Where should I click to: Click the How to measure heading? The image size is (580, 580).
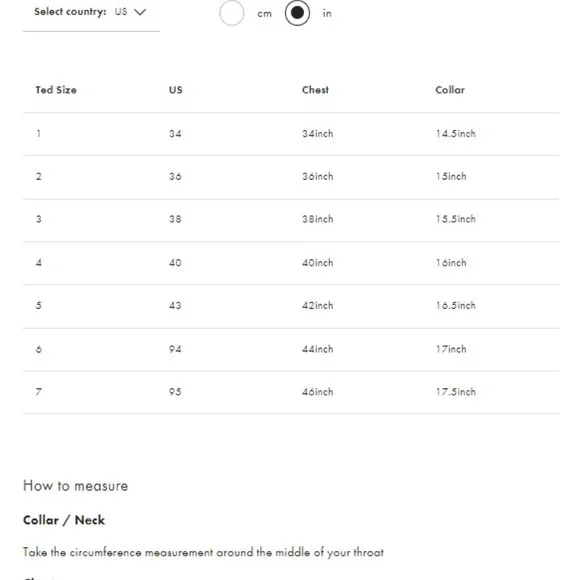(x=75, y=486)
